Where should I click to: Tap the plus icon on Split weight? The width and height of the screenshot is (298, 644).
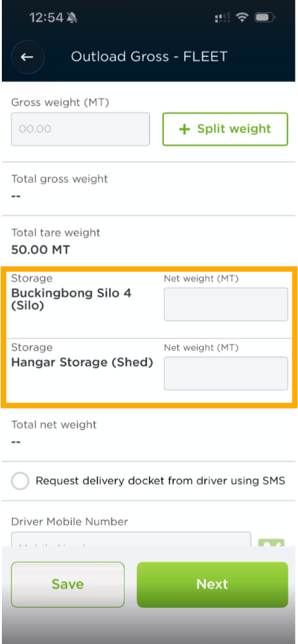[185, 129]
